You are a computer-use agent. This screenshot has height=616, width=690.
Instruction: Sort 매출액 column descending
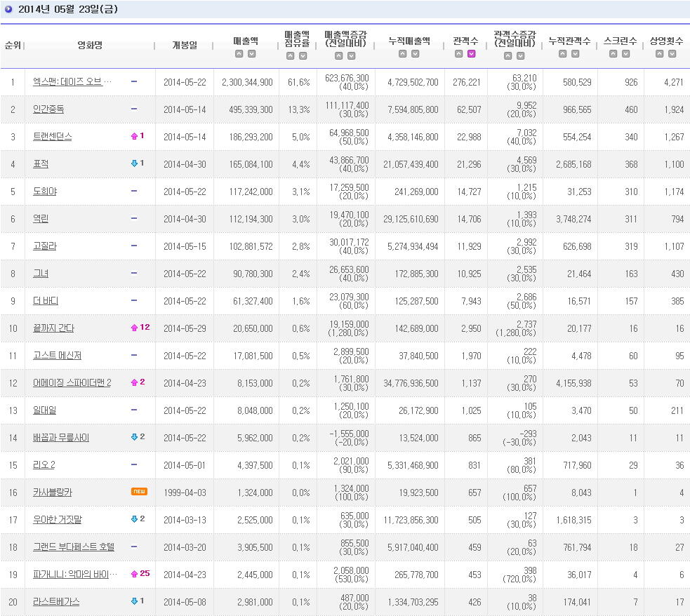point(252,53)
